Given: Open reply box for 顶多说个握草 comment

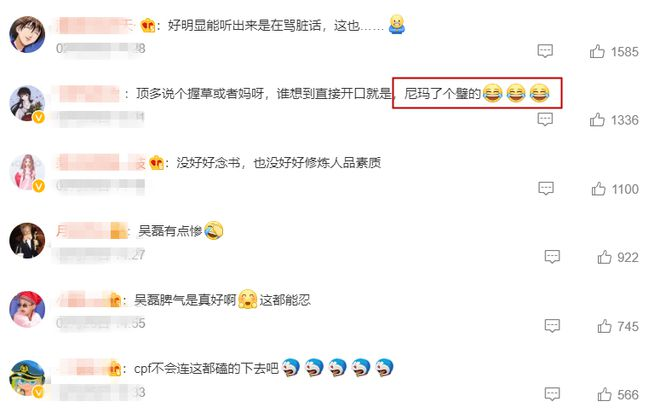Looking at the screenshot, I should click(545, 120).
